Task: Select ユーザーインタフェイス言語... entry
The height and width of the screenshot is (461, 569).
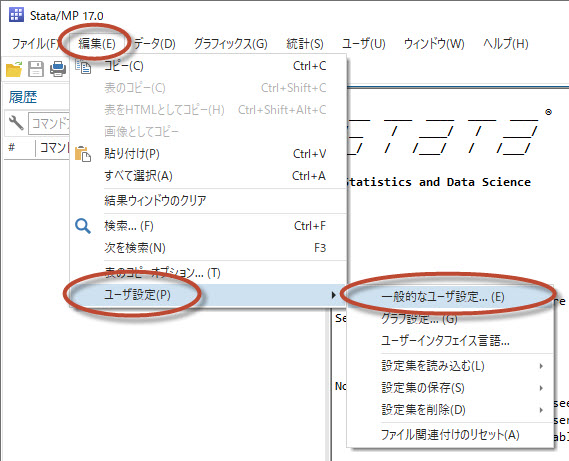Action: 451,341
